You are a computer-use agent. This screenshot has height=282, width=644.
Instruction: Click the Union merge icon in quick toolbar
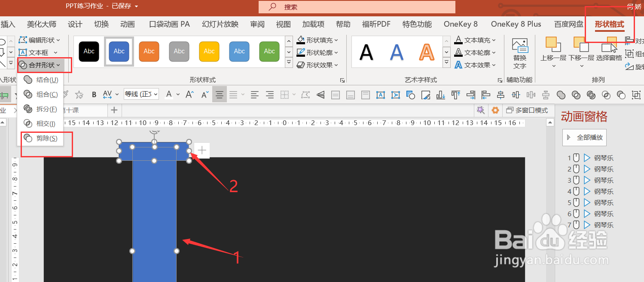click(561, 95)
